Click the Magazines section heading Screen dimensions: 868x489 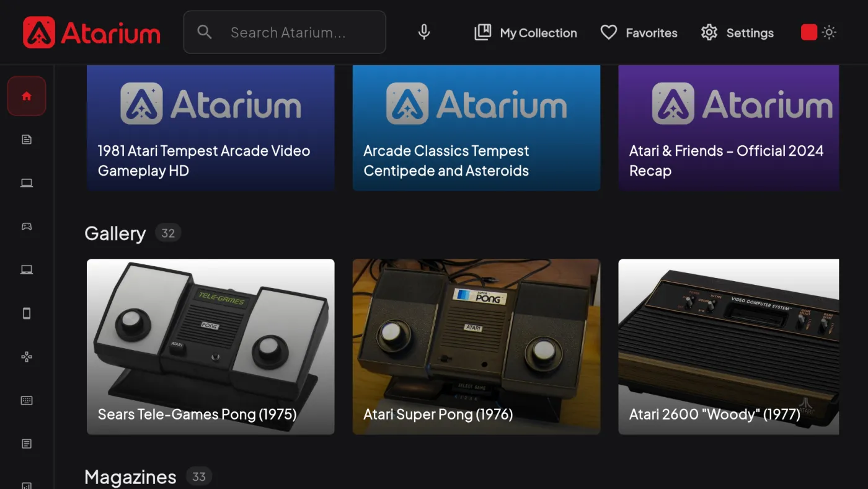[x=130, y=477]
